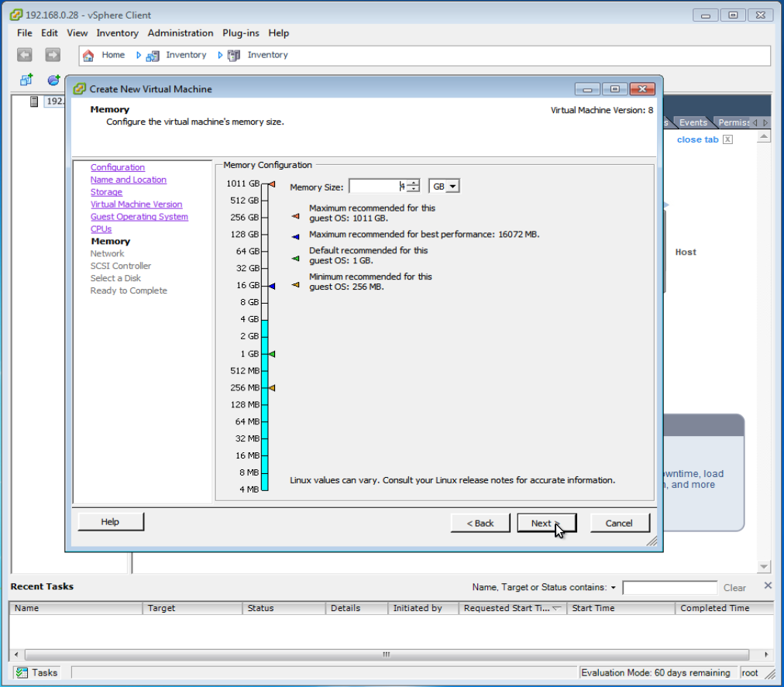
Task: Open the Help menu
Action: (x=278, y=33)
